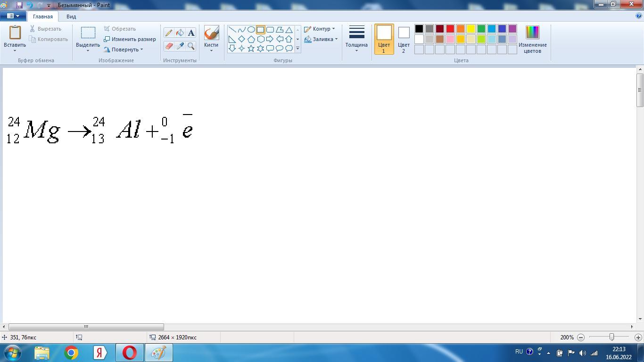644x362 pixels.
Task: Select the Pencil tool
Action: (169, 33)
